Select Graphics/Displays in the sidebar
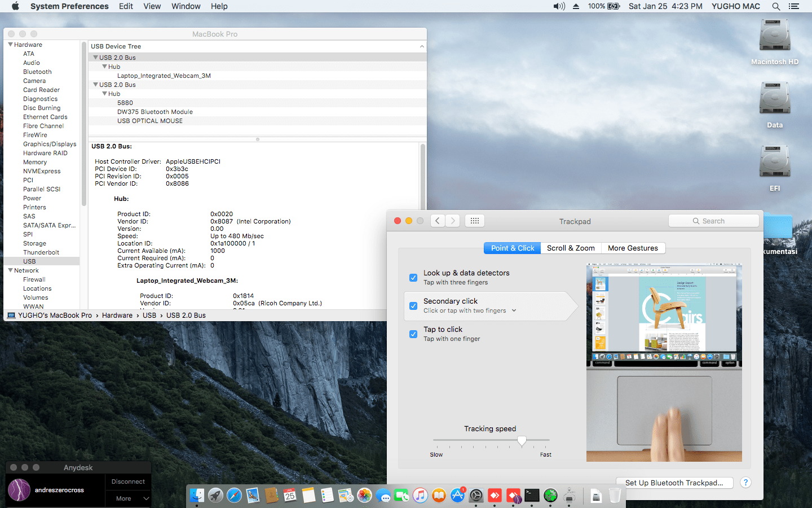This screenshot has width=812, height=508. [50, 144]
